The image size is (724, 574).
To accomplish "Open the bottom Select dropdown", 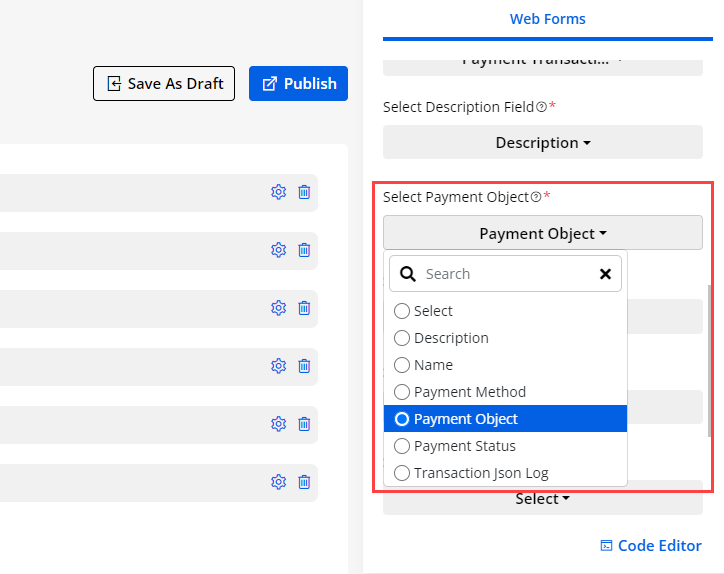I will coord(543,498).
